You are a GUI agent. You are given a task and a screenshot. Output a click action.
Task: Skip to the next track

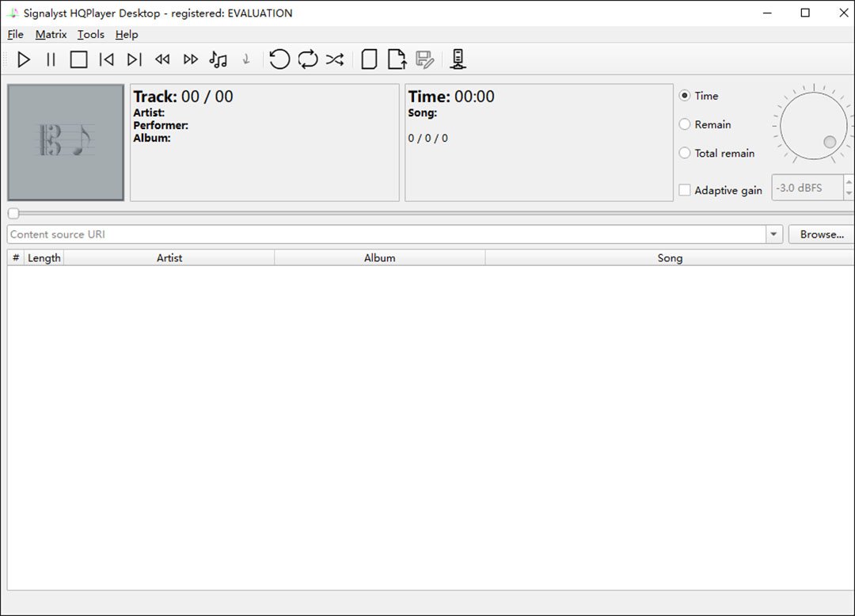[x=134, y=59]
